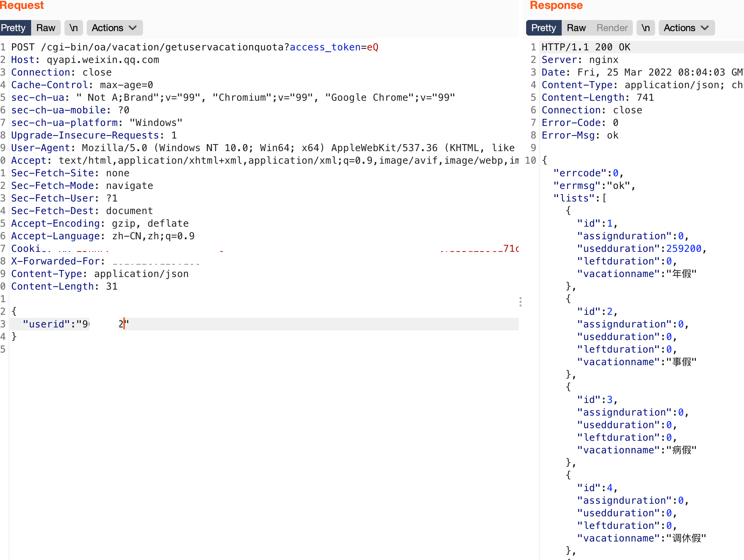Toggle Response newline \n display button

645,28
